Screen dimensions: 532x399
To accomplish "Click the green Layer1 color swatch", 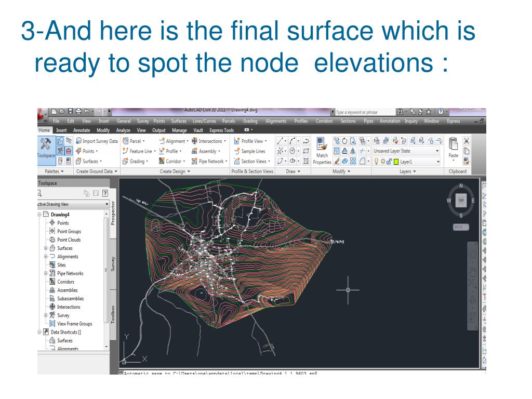I will click(x=396, y=162).
